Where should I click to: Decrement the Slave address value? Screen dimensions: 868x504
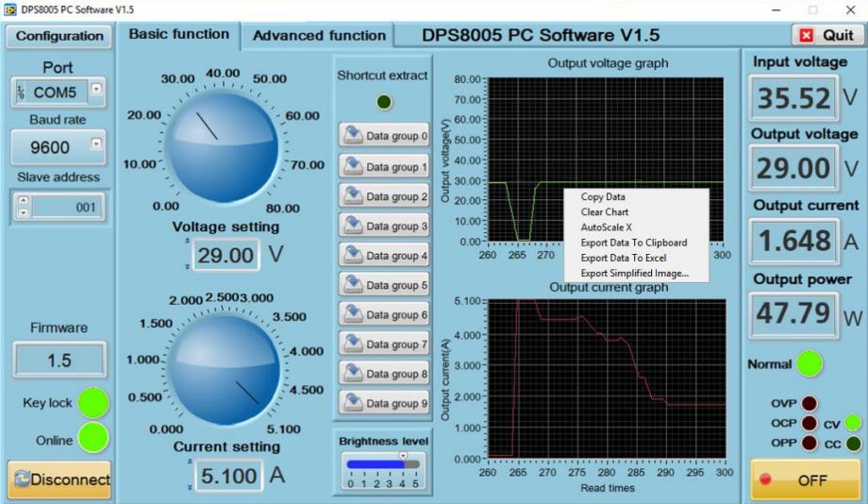click(x=24, y=212)
